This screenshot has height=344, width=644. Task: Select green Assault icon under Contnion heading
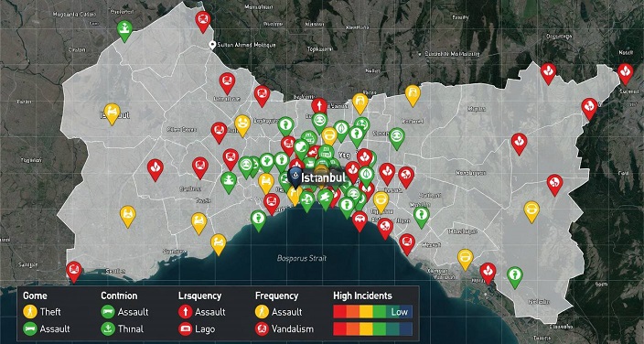(107, 312)
